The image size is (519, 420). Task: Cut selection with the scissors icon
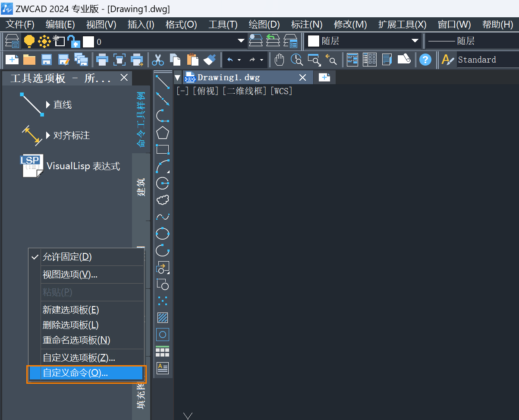pos(158,60)
